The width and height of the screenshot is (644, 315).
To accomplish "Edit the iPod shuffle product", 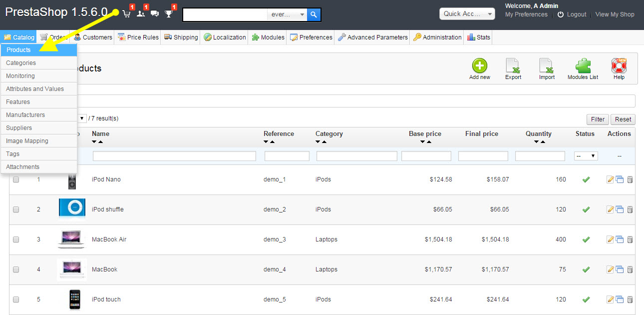I will [610, 209].
